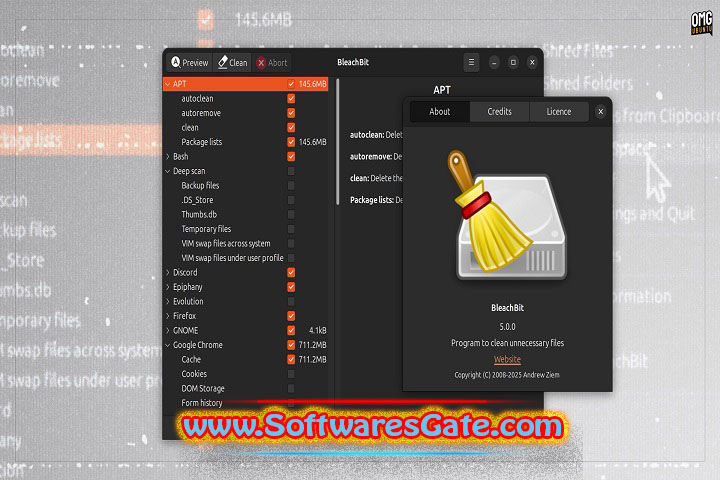
Task: Open the Website link in About dialog
Action: [507, 359]
